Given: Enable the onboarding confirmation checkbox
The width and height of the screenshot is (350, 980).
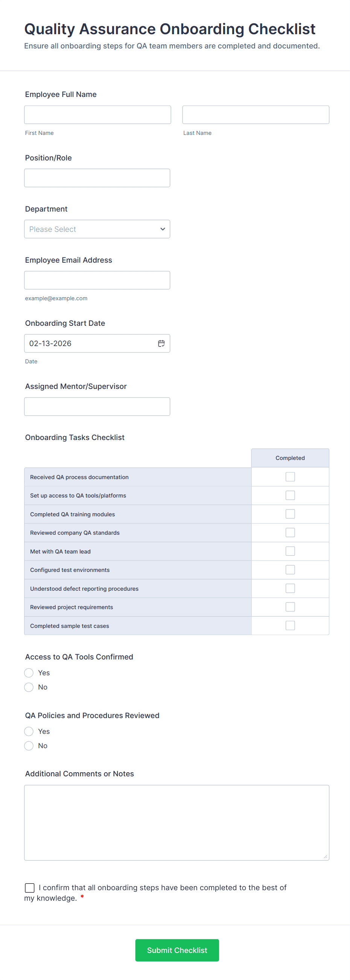Looking at the screenshot, I should click(30, 888).
